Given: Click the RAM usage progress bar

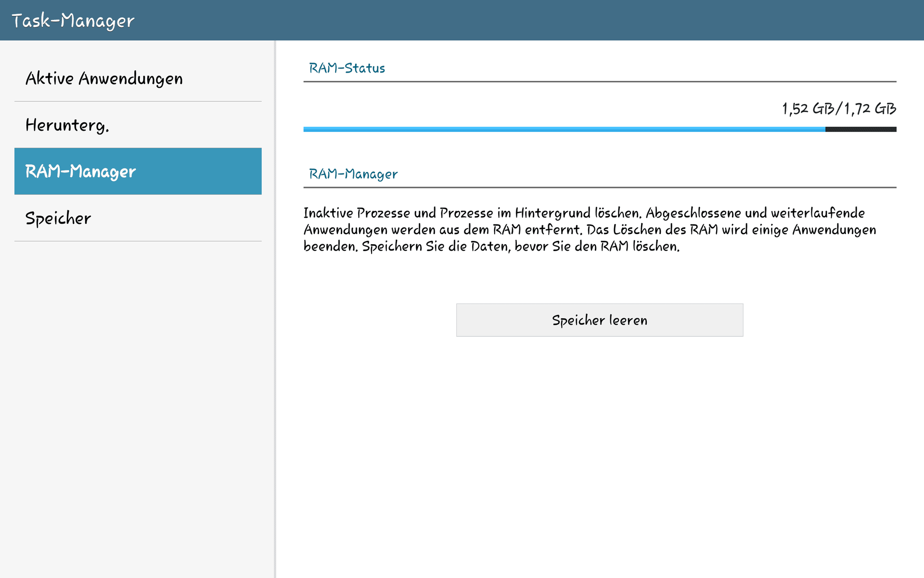Looking at the screenshot, I should point(600,129).
